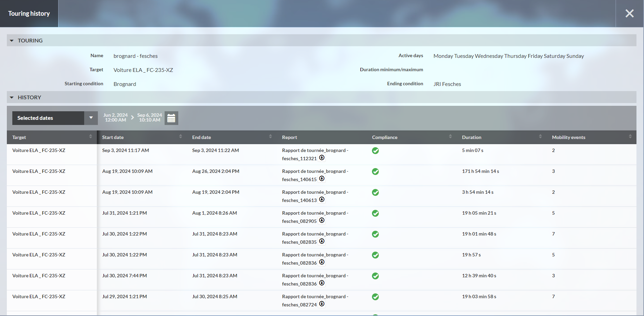This screenshot has width=644, height=316.
Task: Download report fesches_140613
Action: 322,200
